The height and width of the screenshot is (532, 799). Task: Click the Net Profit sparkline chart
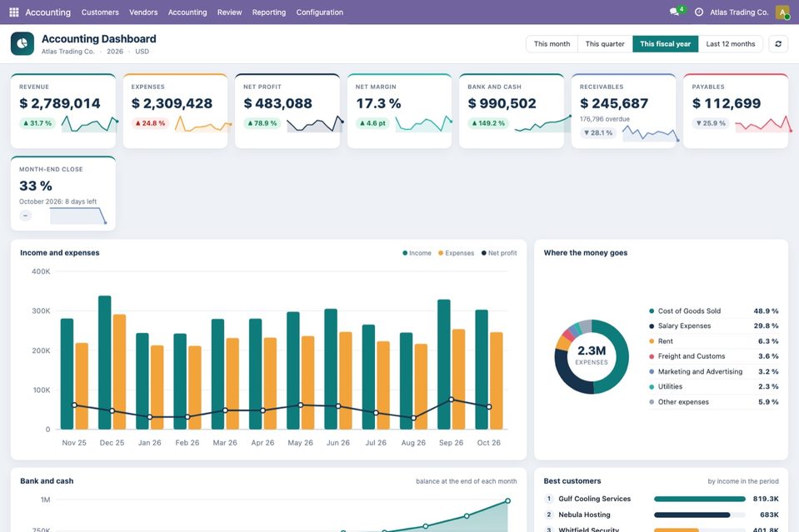point(315,124)
